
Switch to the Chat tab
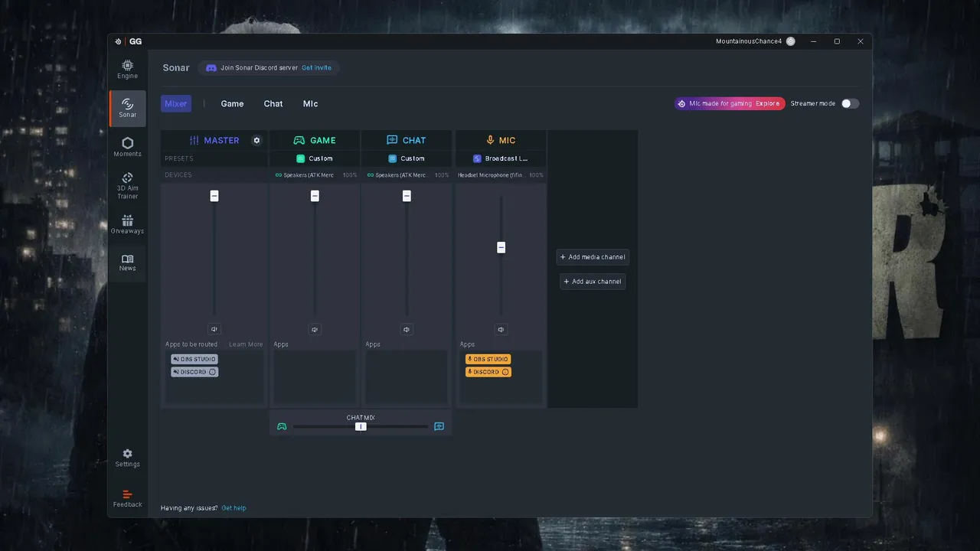coord(273,103)
